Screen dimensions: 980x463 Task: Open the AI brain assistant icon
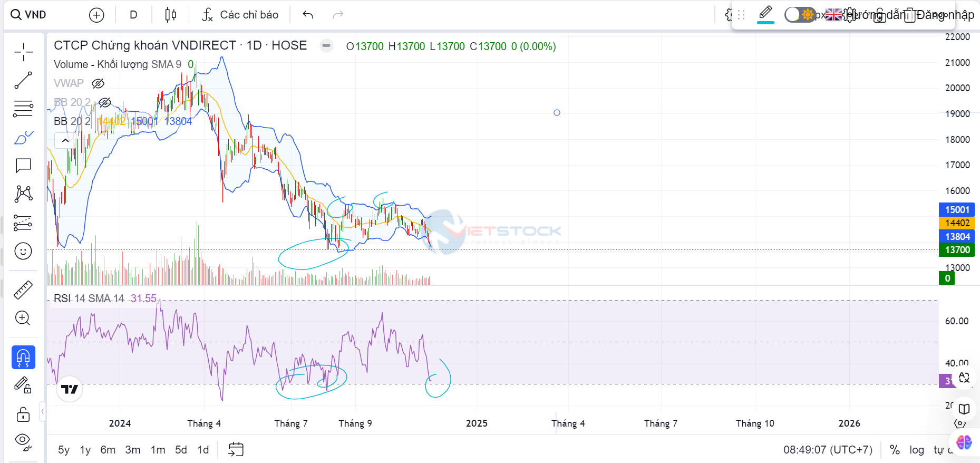pos(964,442)
